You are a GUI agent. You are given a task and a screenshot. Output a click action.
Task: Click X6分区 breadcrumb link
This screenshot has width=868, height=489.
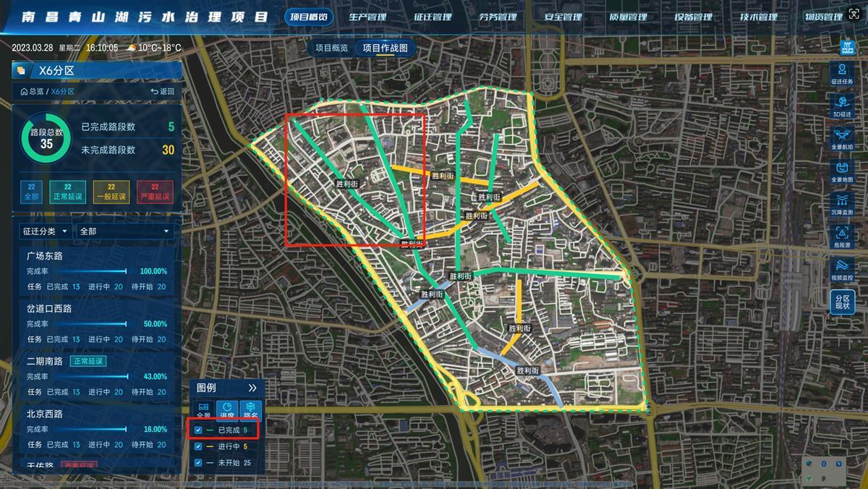point(62,92)
